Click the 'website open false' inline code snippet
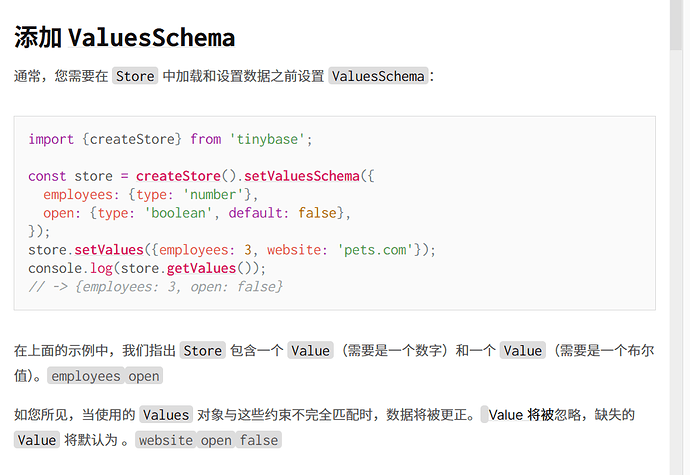This screenshot has width=690, height=475. click(x=208, y=440)
